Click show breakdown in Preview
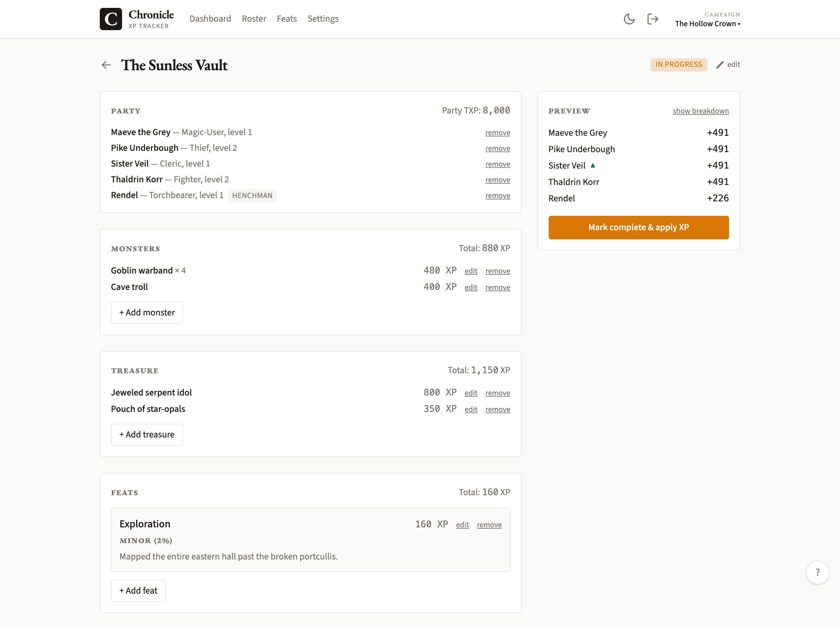The height and width of the screenshot is (629, 840). click(x=701, y=111)
